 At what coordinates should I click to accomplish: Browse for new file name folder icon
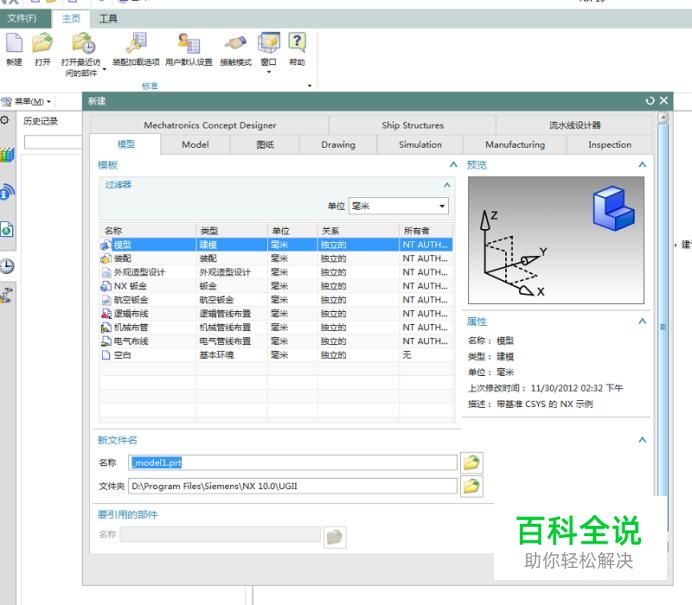pos(471,462)
